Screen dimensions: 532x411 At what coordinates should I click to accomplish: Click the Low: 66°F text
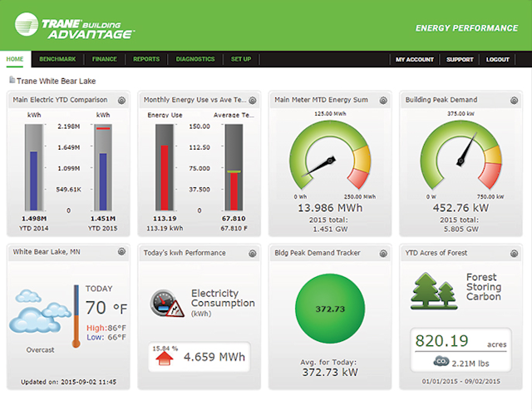point(106,337)
